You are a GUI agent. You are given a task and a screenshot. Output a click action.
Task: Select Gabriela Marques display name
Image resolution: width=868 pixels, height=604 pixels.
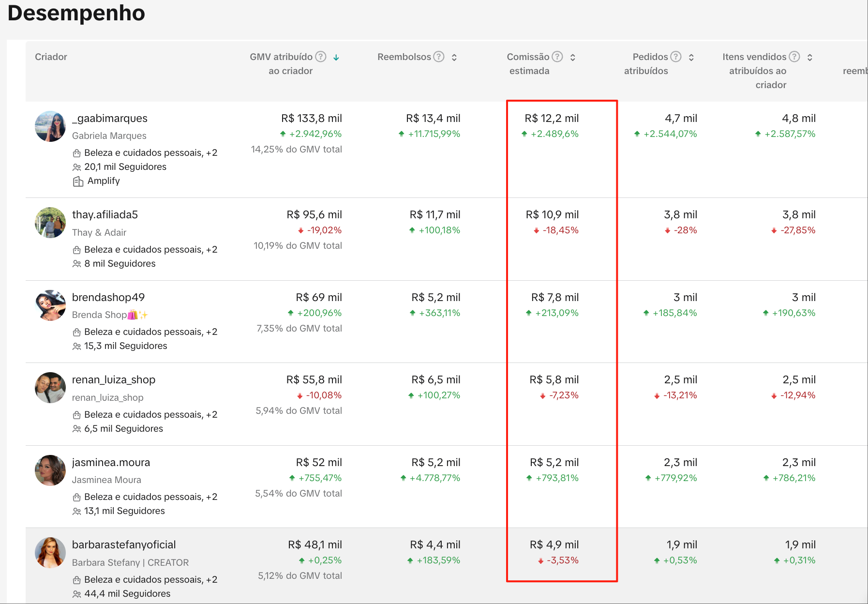pos(109,136)
